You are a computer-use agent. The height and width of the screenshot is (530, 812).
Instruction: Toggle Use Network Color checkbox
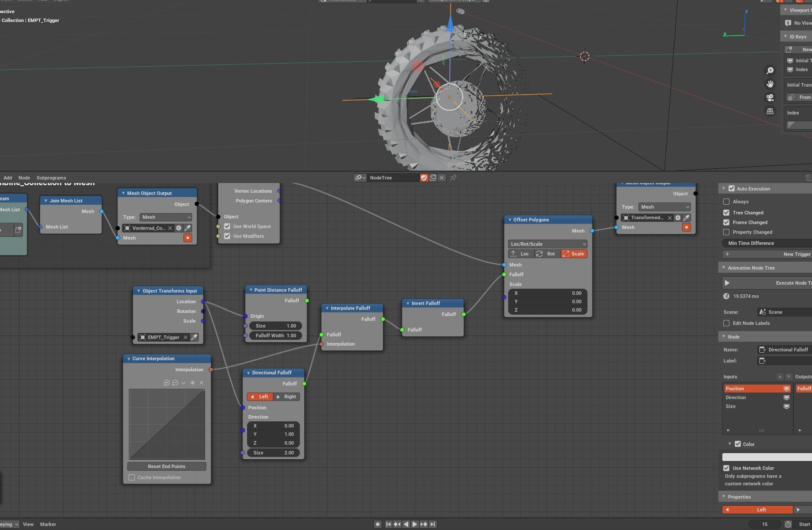[x=726, y=468]
